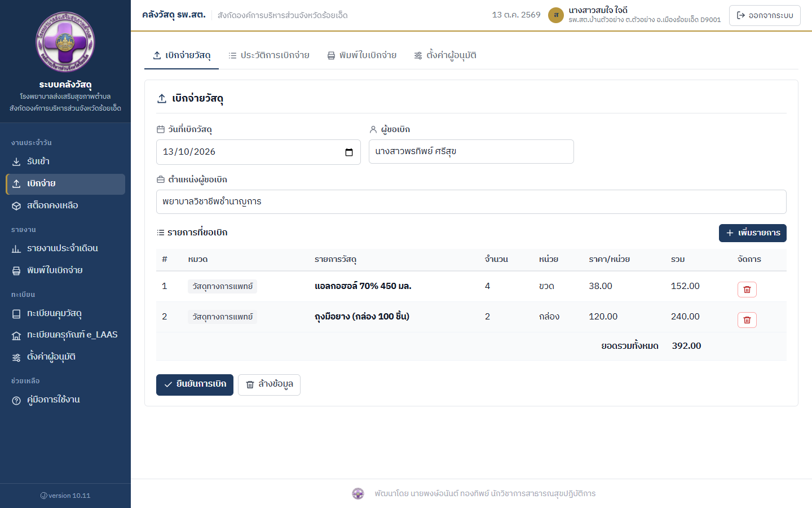Click the คลังวัสดุ รพ.สต. header title

click(x=174, y=15)
